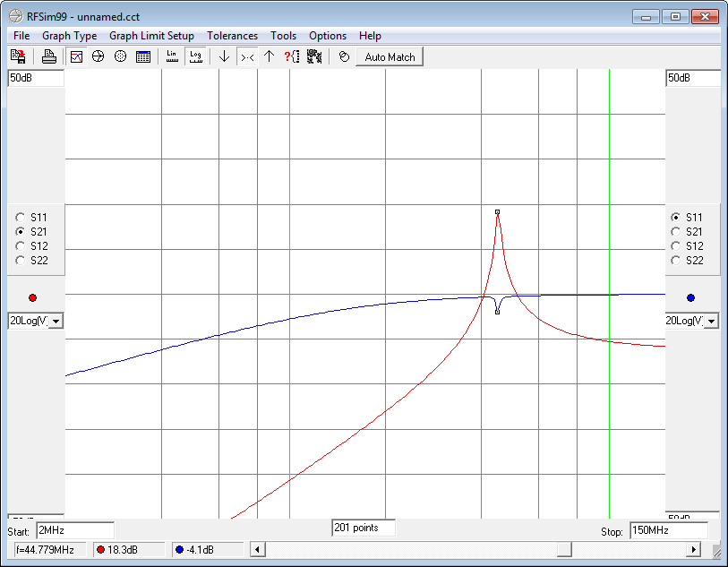Switch to Smith chart display icon
Image resolution: width=728 pixels, height=567 pixels.
(98, 56)
